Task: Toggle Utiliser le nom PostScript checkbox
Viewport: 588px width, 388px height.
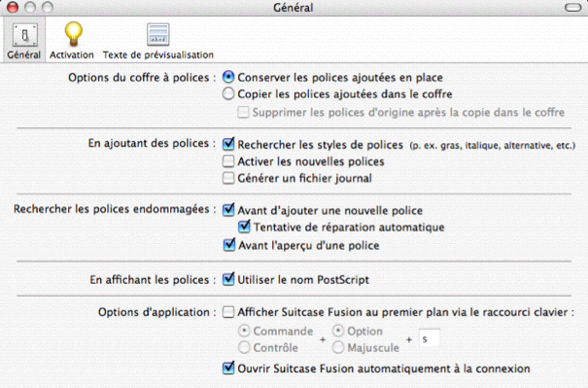Action: point(228,279)
